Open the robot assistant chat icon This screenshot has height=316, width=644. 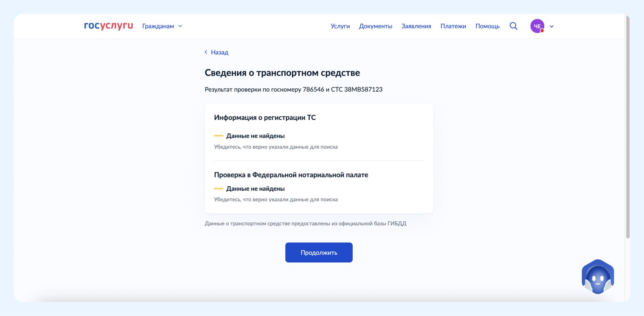pos(597,277)
